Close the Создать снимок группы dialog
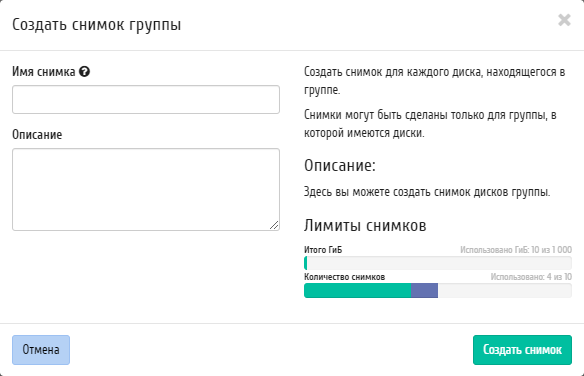Screen dimensions: 584x376 [x=564, y=20]
